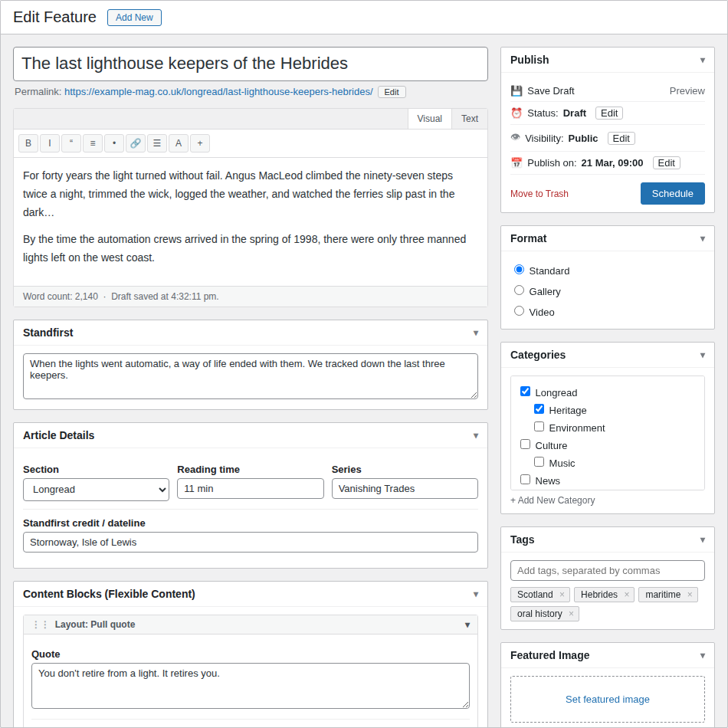Edit the Visibility setting
Image resolution: width=728 pixels, height=728 pixels.
tap(621, 139)
